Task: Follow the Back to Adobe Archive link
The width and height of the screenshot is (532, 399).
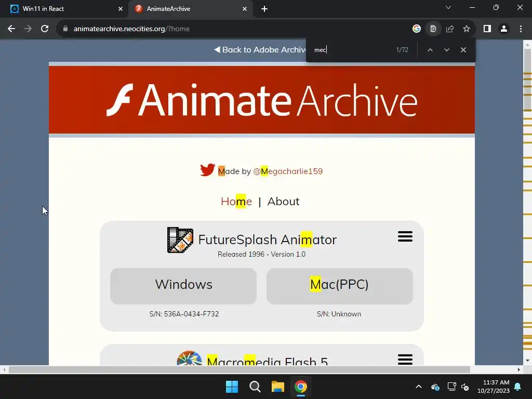Action: coord(260,50)
